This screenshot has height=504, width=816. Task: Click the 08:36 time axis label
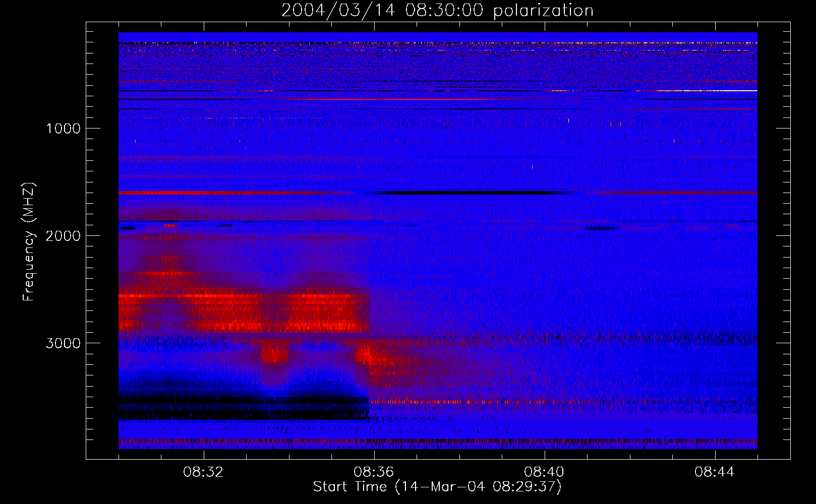tap(374, 472)
